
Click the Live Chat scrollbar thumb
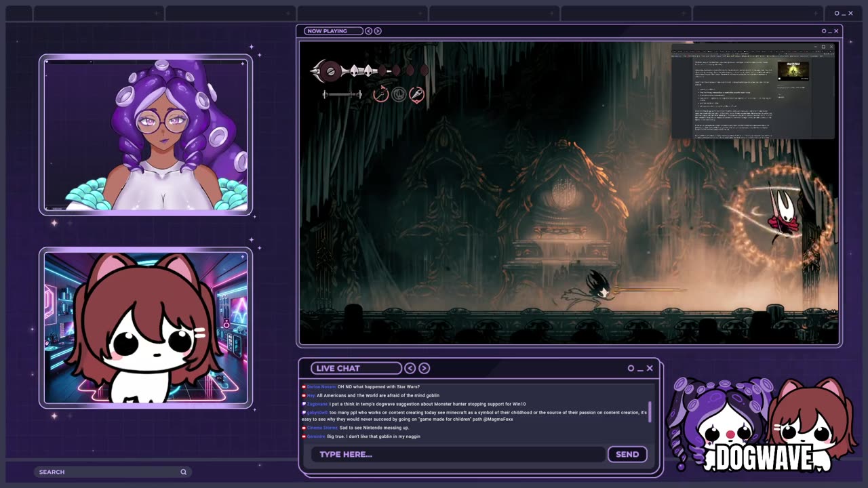pos(650,411)
